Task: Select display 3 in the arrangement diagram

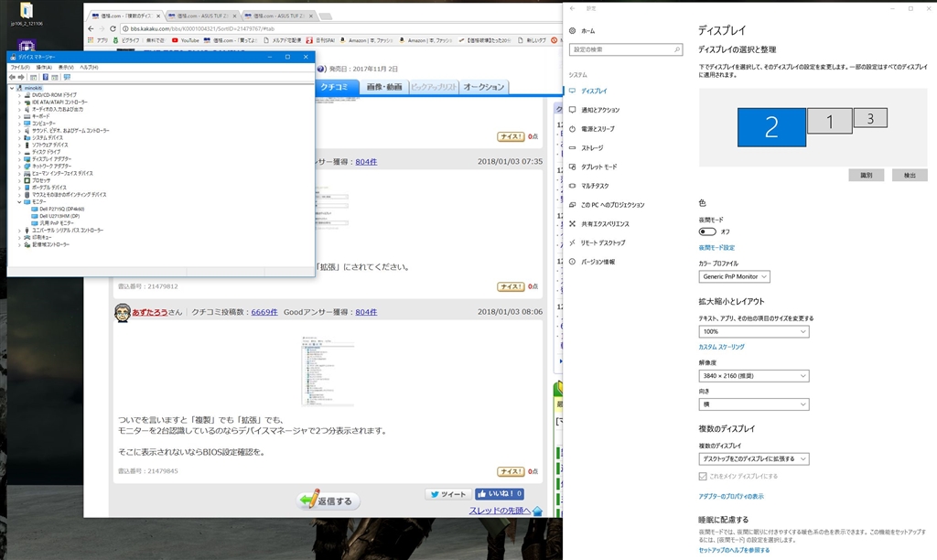Action: [870, 118]
